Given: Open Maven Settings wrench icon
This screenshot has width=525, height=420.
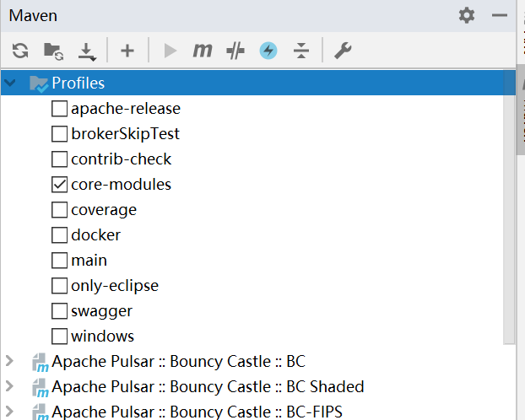Looking at the screenshot, I should [343, 51].
